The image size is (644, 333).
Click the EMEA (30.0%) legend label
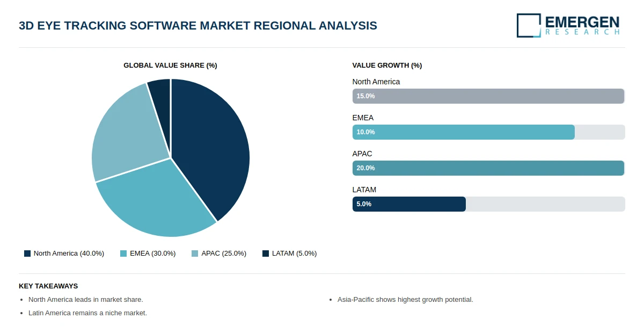[x=153, y=254]
